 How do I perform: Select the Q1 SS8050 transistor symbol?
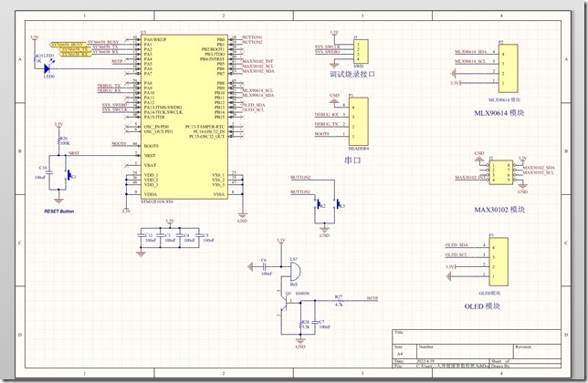click(283, 304)
